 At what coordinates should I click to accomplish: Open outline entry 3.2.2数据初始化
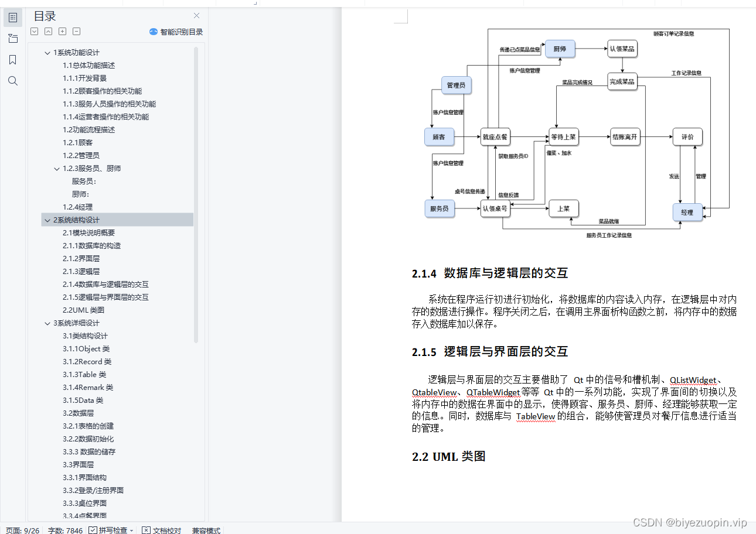pos(88,439)
